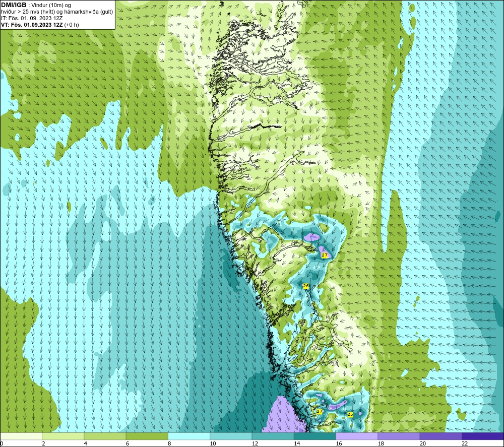The height and width of the screenshot is (447, 504).
Task: Click the scale label '16'
Action: tap(339, 443)
